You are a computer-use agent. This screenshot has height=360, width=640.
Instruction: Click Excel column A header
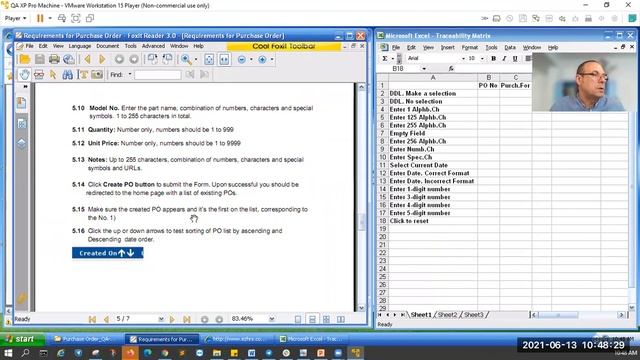pyautogui.click(x=433, y=77)
